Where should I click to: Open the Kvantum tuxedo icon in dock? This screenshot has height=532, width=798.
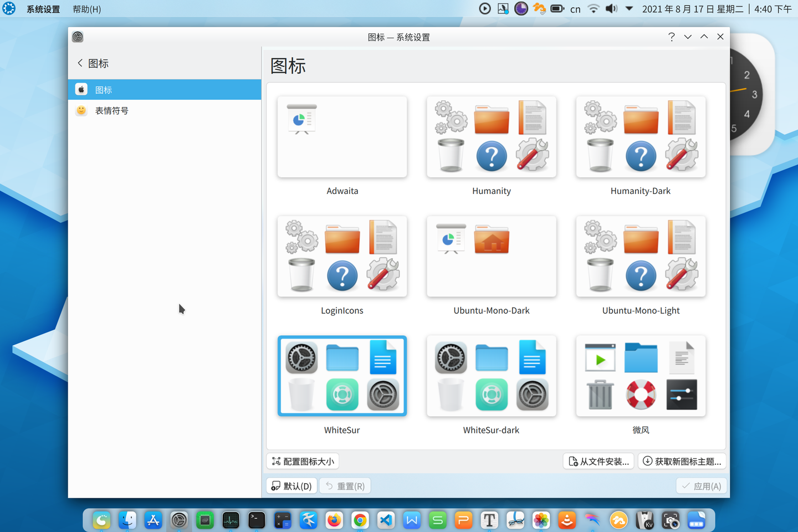click(644, 520)
